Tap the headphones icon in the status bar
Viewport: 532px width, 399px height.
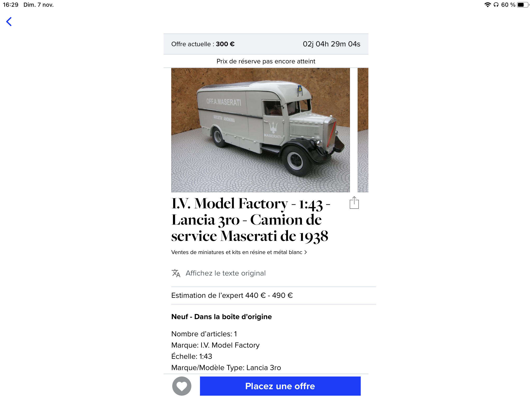(x=496, y=5)
